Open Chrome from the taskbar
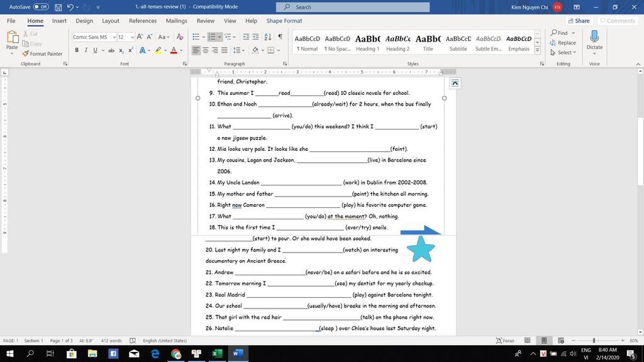The height and width of the screenshot is (362, 644). coord(176,353)
